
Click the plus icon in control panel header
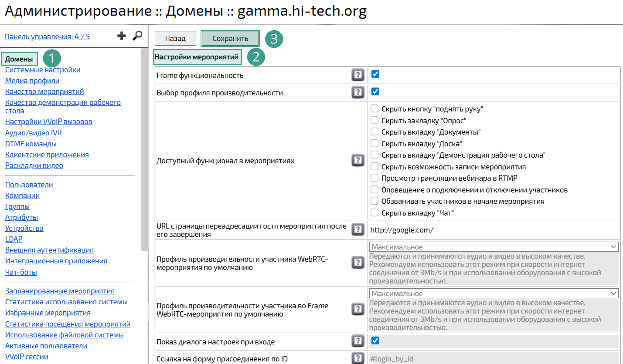tap(121, 36)
